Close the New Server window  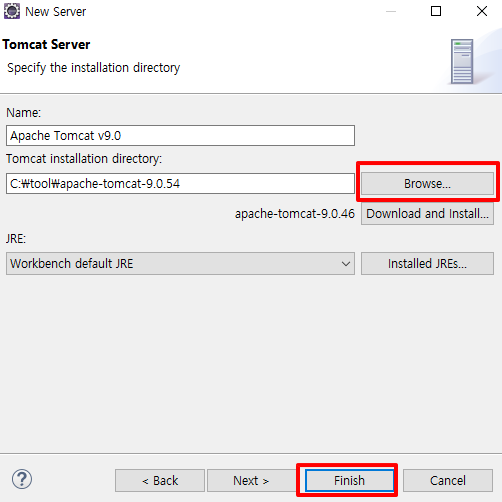(482, 11)
